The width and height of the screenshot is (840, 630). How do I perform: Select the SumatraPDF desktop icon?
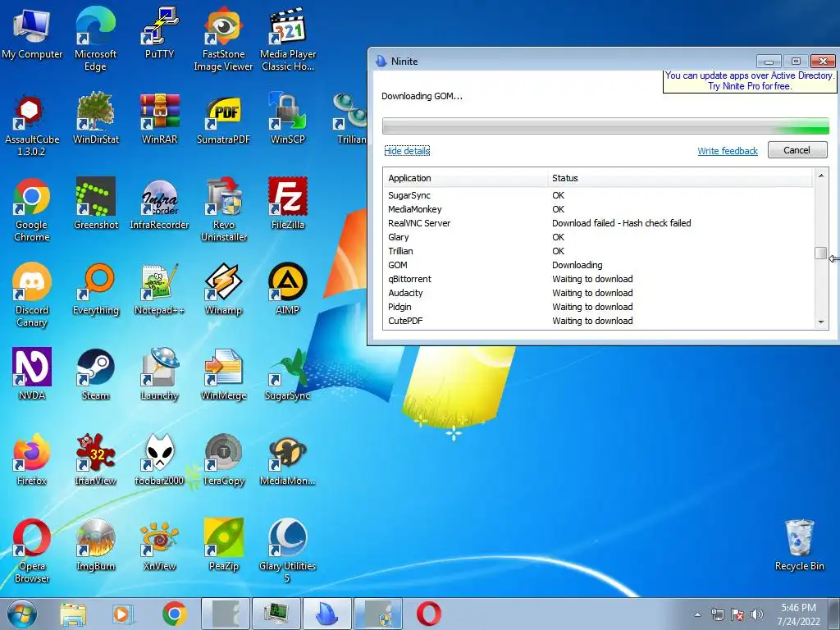[x=223, y=118]
